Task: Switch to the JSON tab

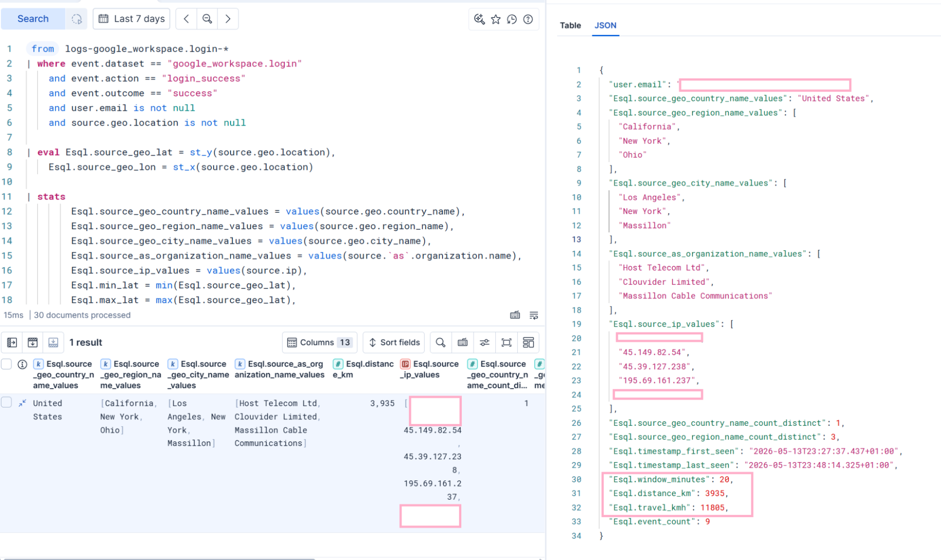Action: click(605, 25)
